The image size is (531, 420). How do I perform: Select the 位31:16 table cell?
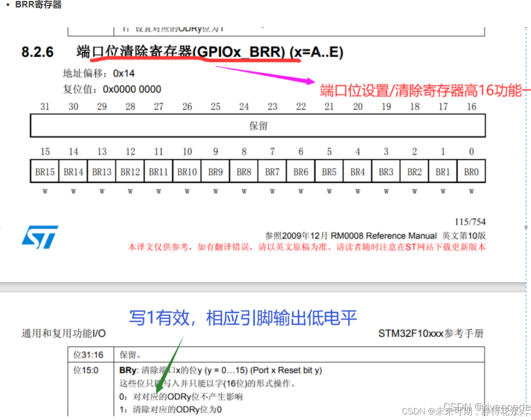coord(91,355)
